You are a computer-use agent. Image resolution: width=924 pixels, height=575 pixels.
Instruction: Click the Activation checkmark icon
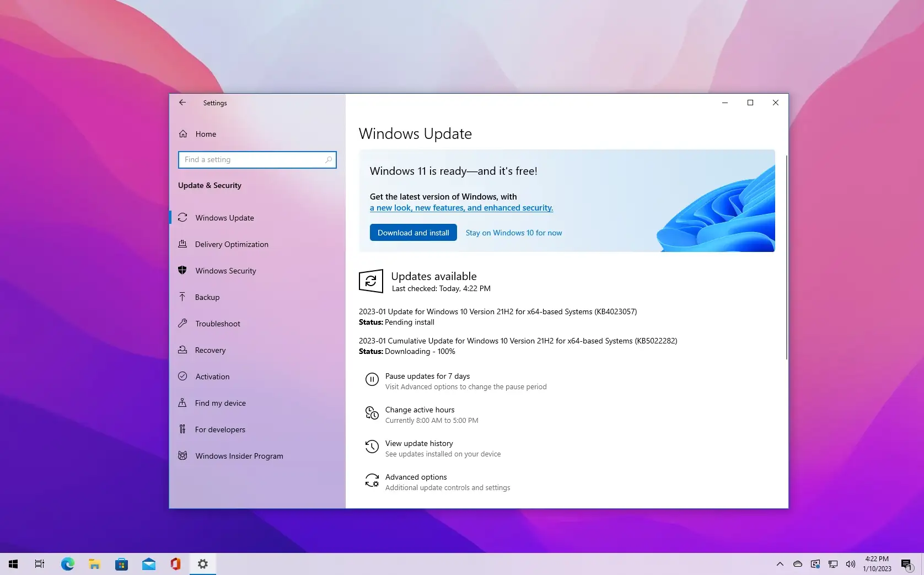pyautogui.click(x=182, y=376)
